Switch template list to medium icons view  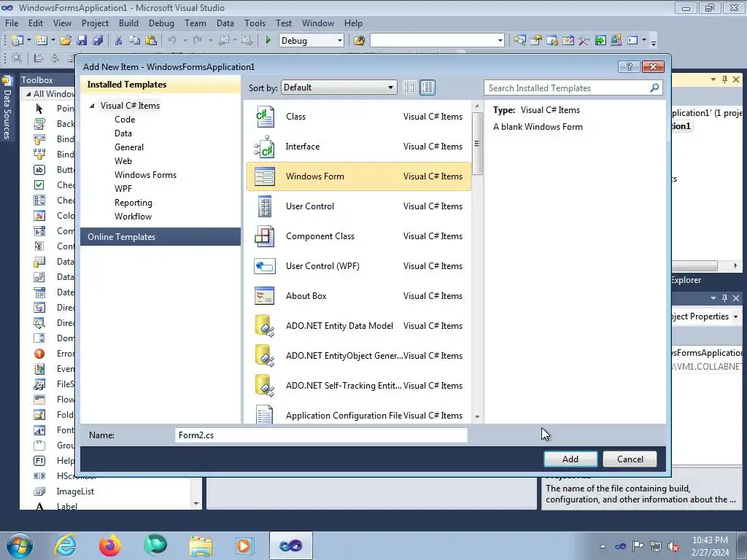pyautogui.click(x=427, y=87)
